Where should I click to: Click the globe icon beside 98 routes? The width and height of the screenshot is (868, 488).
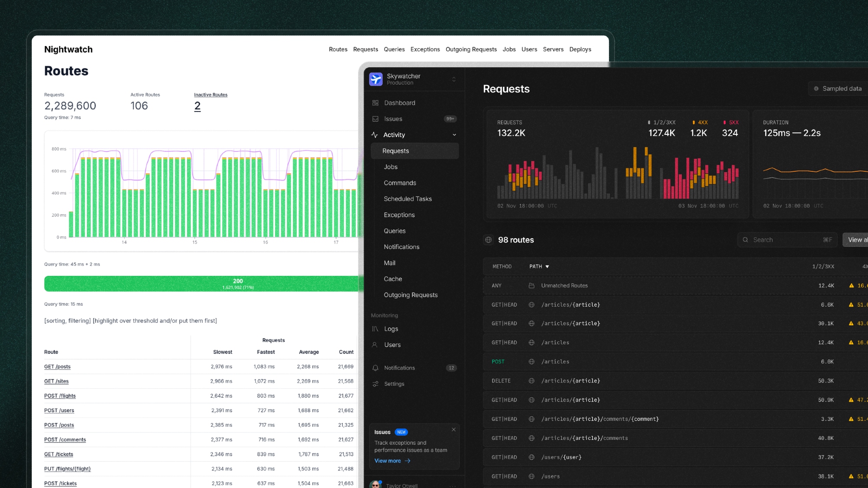point(489,240)
